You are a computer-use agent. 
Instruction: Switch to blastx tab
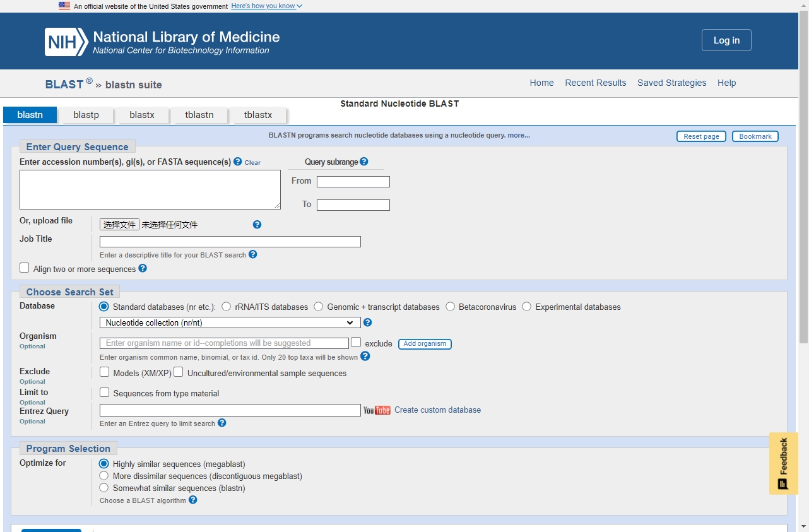[142, 115]
